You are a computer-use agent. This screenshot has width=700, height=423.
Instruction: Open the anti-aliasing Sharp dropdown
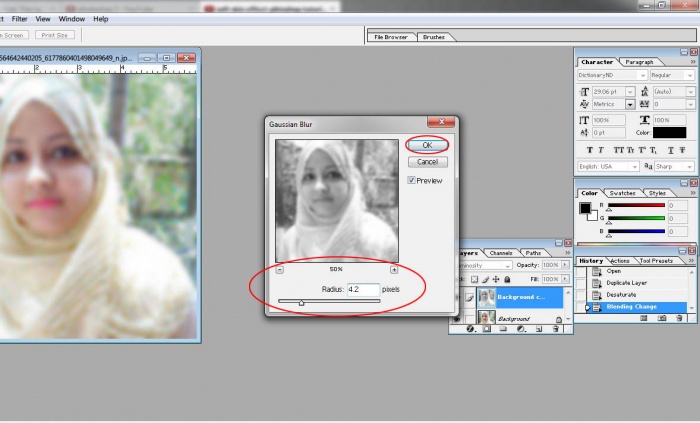(x=690, y=166)
